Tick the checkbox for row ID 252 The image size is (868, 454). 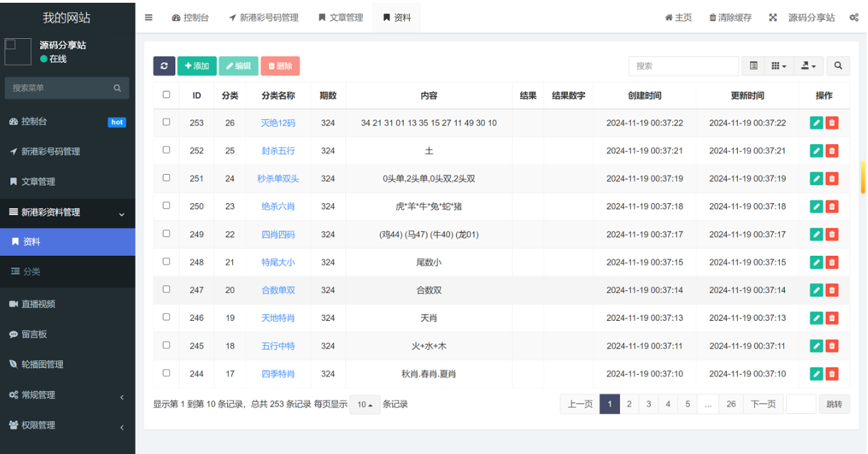coord(166,150)
